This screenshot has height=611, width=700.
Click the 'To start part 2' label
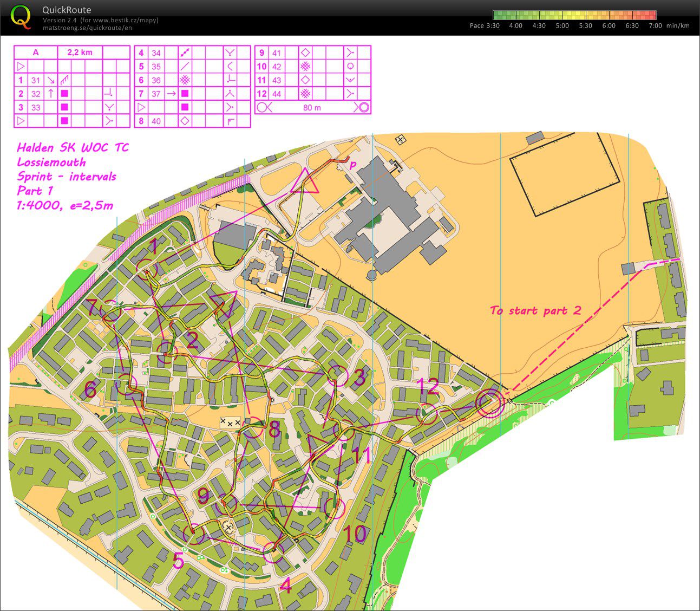535,310
